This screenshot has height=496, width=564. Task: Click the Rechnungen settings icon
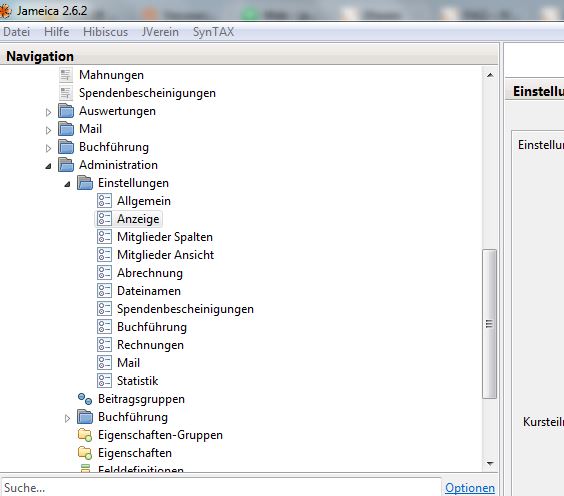pos(104,345)
